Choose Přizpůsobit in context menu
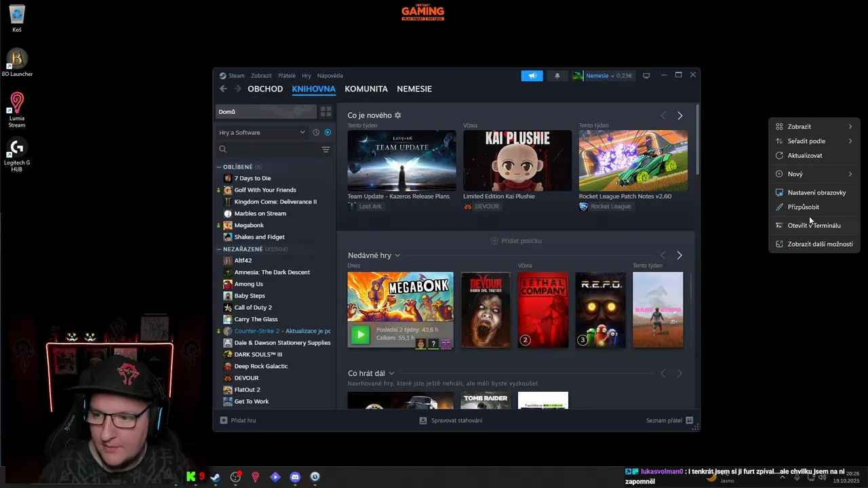The height and width of the screenshot is (488, 868). click(x=814, y=207)
